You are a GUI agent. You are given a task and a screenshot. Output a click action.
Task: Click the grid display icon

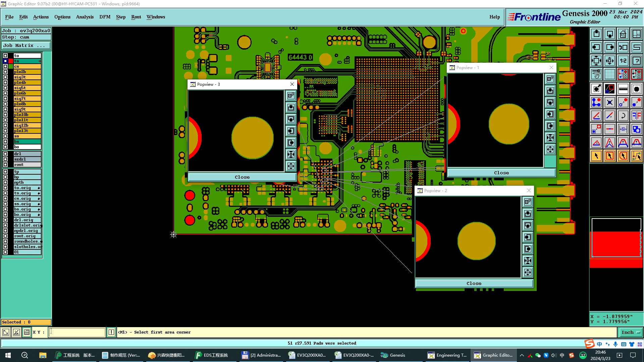pos(609,74)
